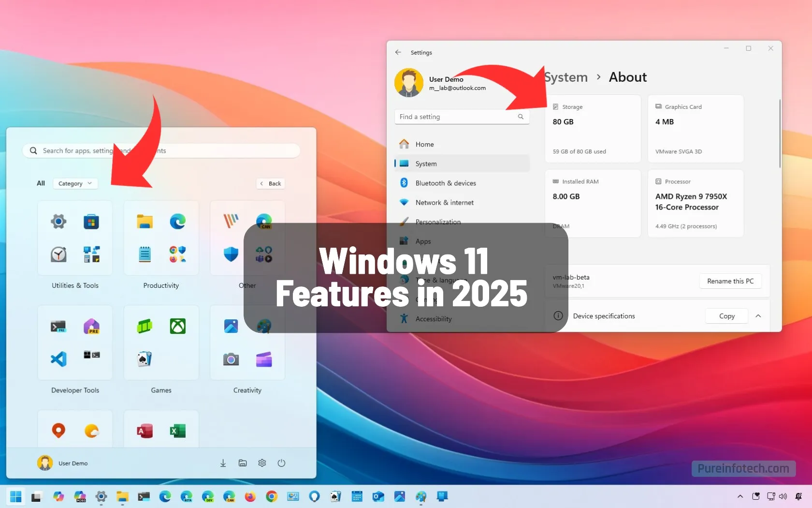This screenshot has width=812, height=508.
Task: Launch Visual Studio Code in Developer Tools
Action: point(58,359)
